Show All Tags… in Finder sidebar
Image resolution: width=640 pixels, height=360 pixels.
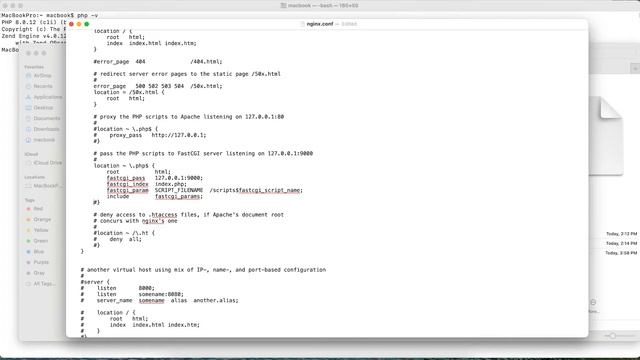(x=40, y=284)
